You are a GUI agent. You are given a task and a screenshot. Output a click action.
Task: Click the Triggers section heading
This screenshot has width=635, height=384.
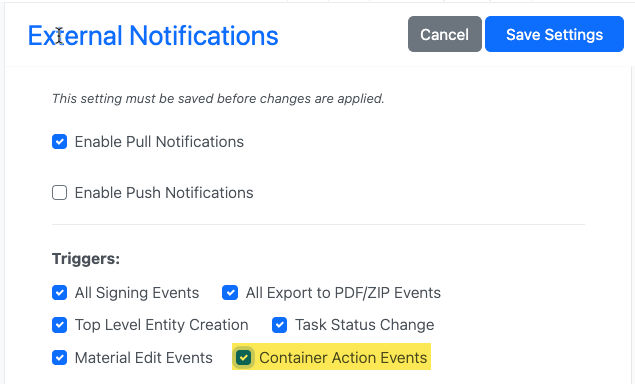[86, 258]
